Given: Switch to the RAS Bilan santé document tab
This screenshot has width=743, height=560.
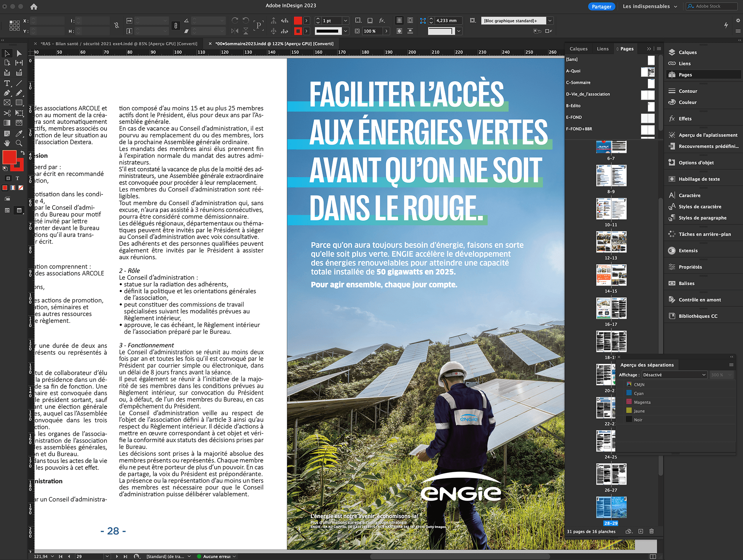Looking at the screenshot, I should coord(119,44).
